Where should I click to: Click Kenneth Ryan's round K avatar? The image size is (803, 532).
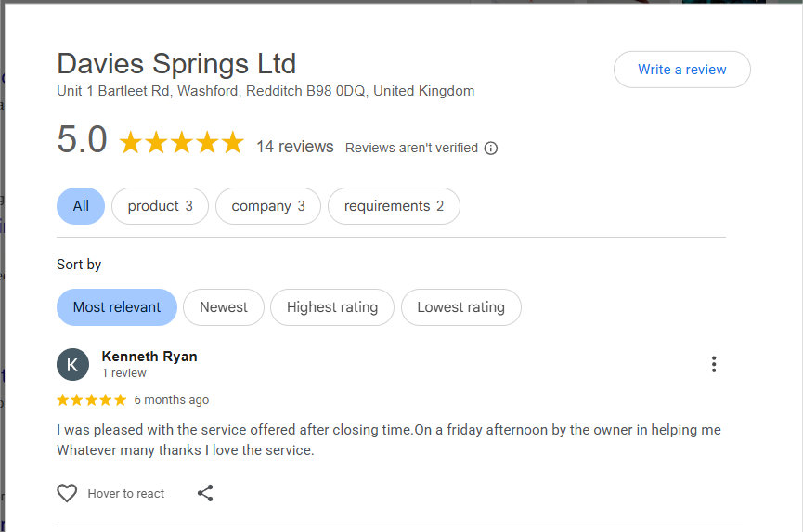click(72, 365)
